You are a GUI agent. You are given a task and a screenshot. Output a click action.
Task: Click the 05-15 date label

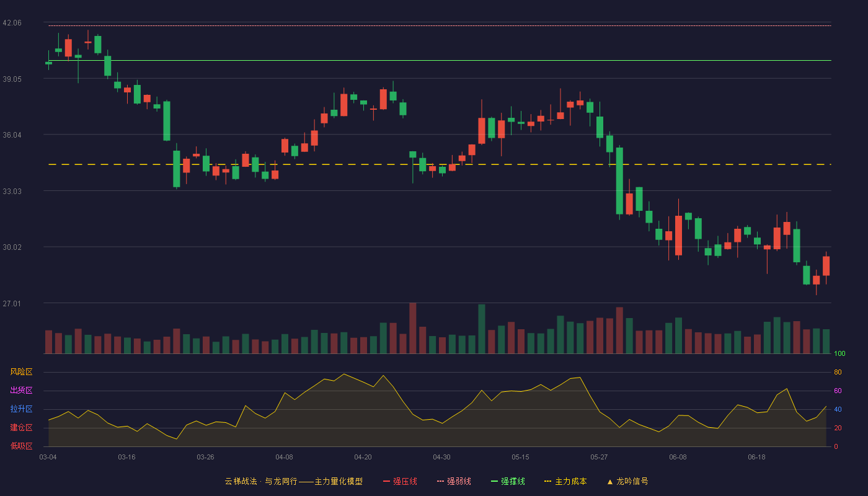point(520,457)
